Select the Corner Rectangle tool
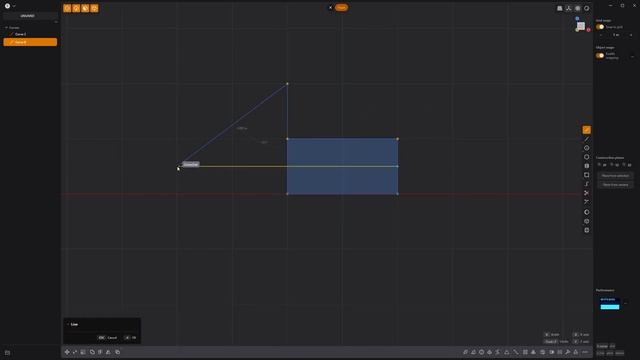 pyautogui.click(x=587, y=175)
